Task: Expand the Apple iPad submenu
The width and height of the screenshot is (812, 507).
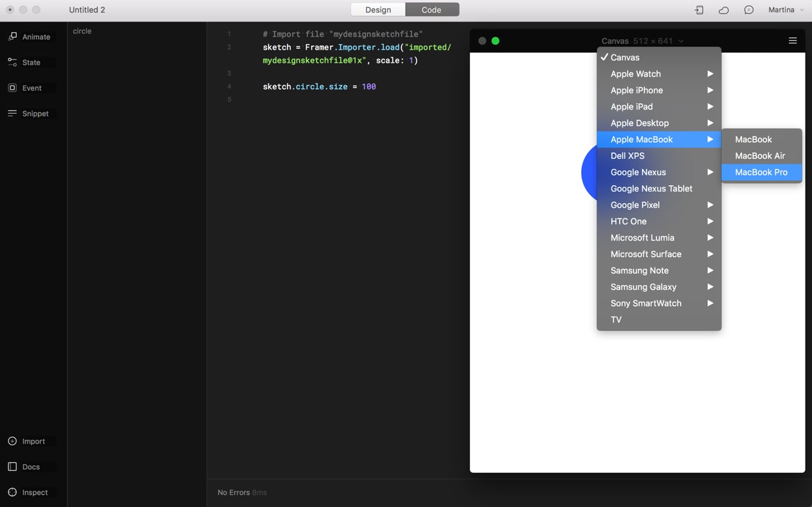Action: (659, 107)
